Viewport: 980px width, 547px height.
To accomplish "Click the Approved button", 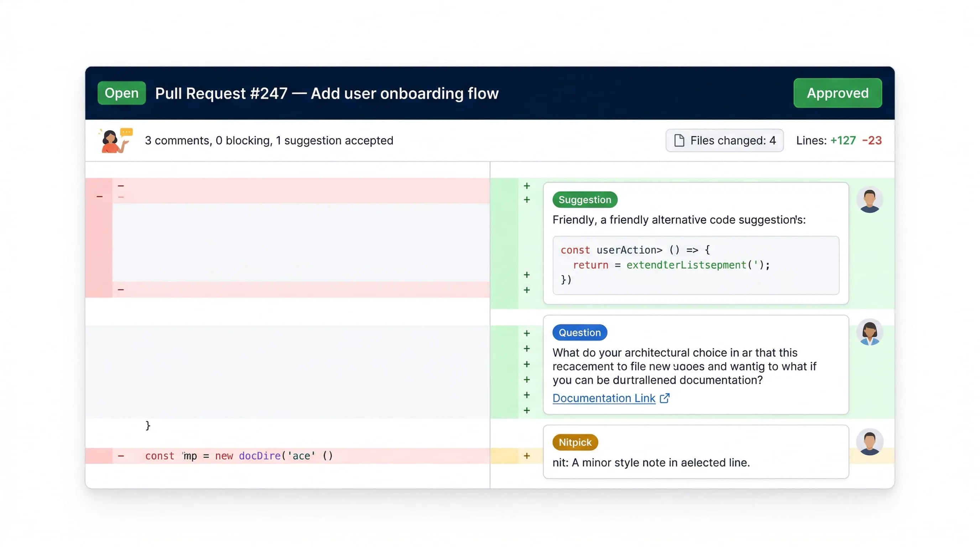I will coord(837,93).
